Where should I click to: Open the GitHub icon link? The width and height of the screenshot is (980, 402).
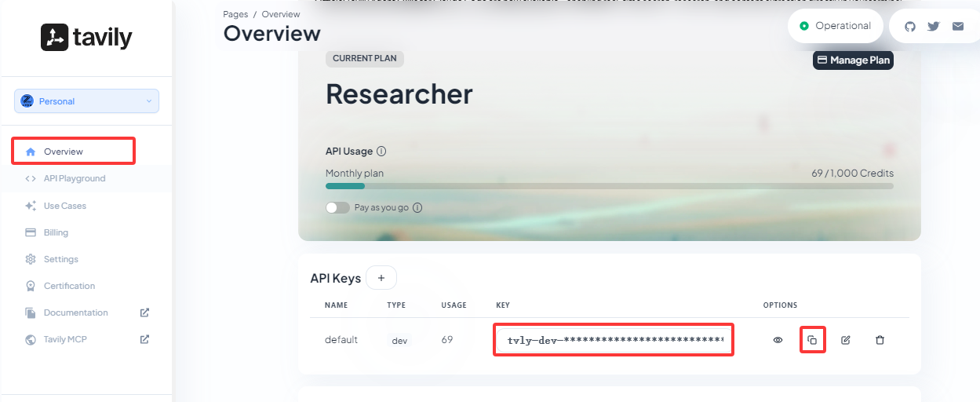[910, 26]
